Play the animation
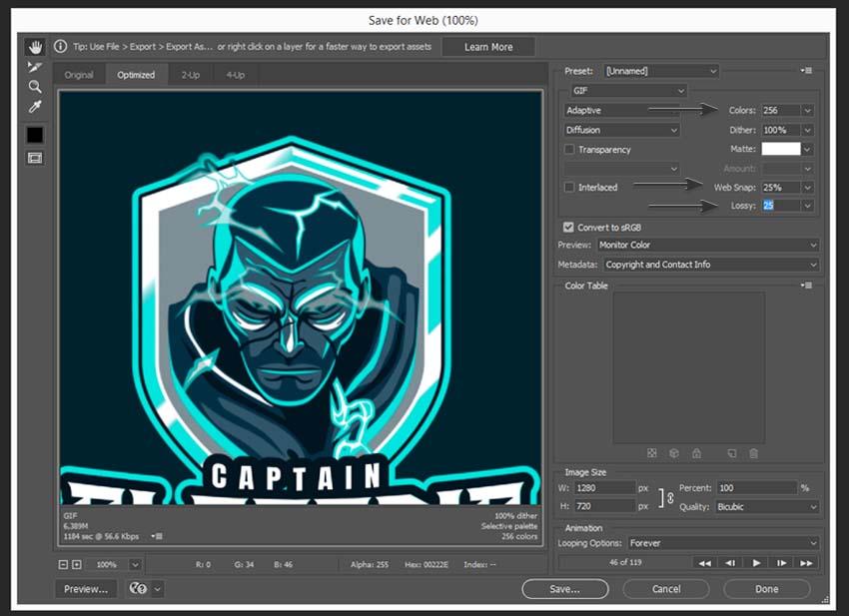This screenshot has width=849, height=616. click(x=757, y=563)
